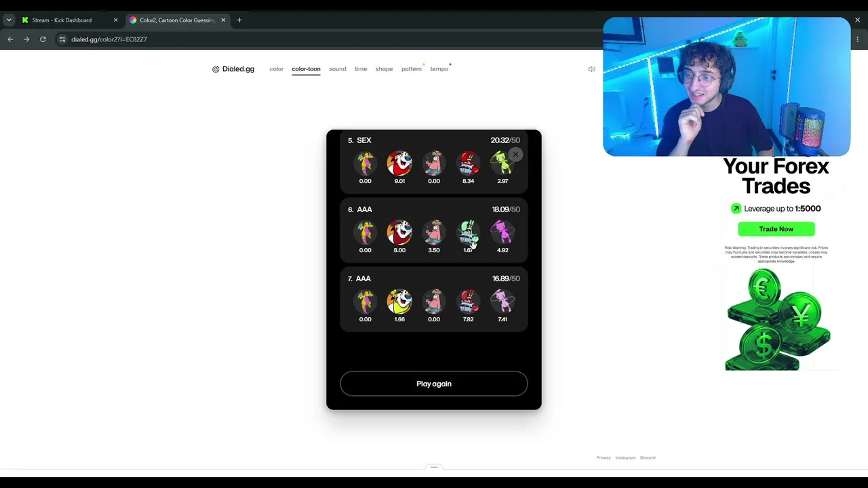Image resolution: width=868 pixels, height=488 pixels.
Task: Choose the pale pink Mew icon scored 7.41
Action: 502,301
